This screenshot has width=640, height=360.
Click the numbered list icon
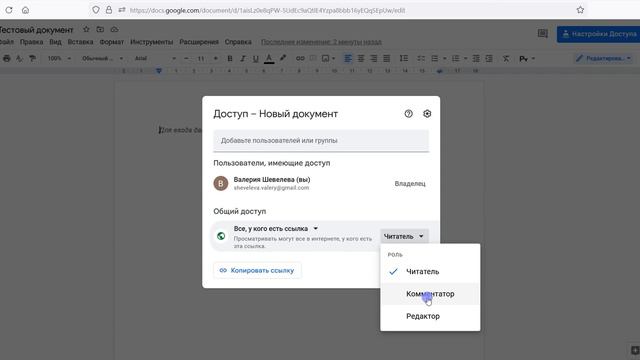pyautogui.click(x=456, y=59)
